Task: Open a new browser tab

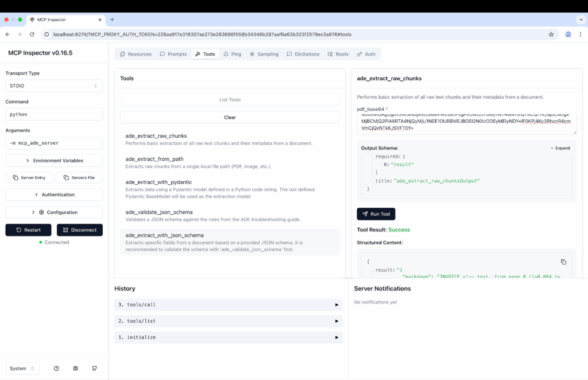Action: pyautogui.click(x=112, y=20)
